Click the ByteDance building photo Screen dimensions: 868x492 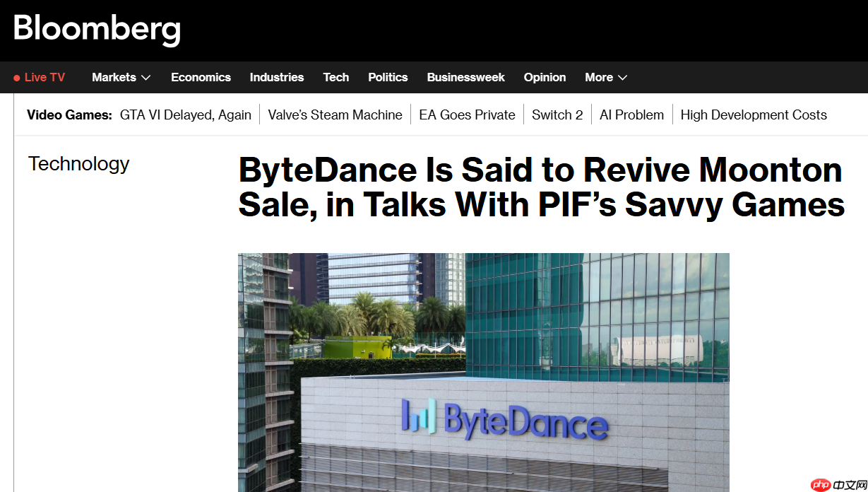(x=483, y=372)
